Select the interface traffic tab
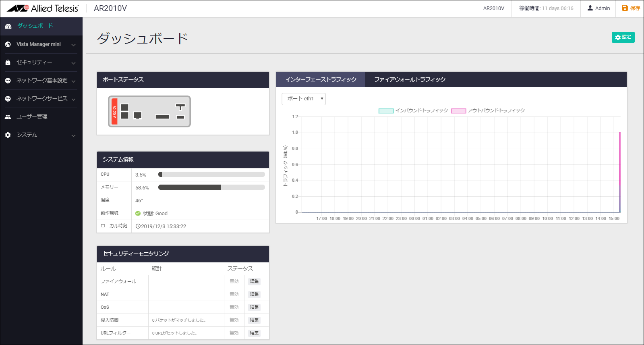 (x=321, y=80)
